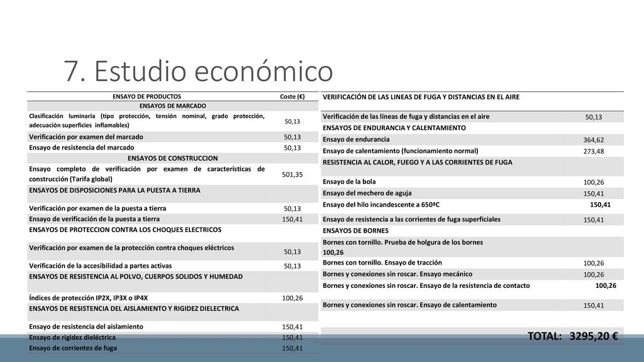Click 'Bornes con tornillo. Prueba de holgura de los bornes'
644x362 pixels.
tap(402, 243)
